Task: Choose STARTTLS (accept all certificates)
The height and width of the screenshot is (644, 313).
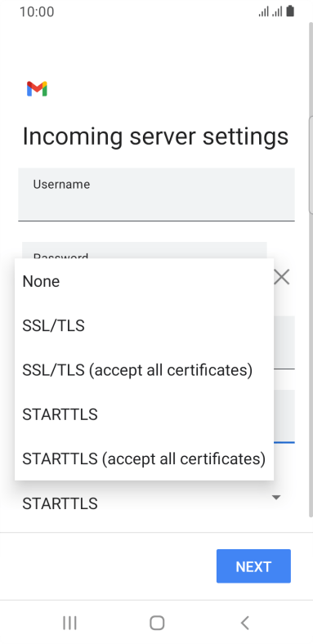Action: pos(144,458)
